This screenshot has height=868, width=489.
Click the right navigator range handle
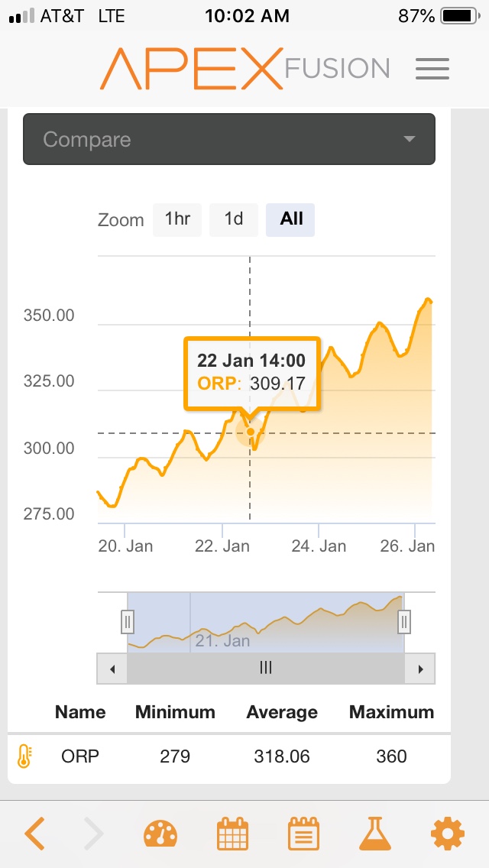pos(404,622)
